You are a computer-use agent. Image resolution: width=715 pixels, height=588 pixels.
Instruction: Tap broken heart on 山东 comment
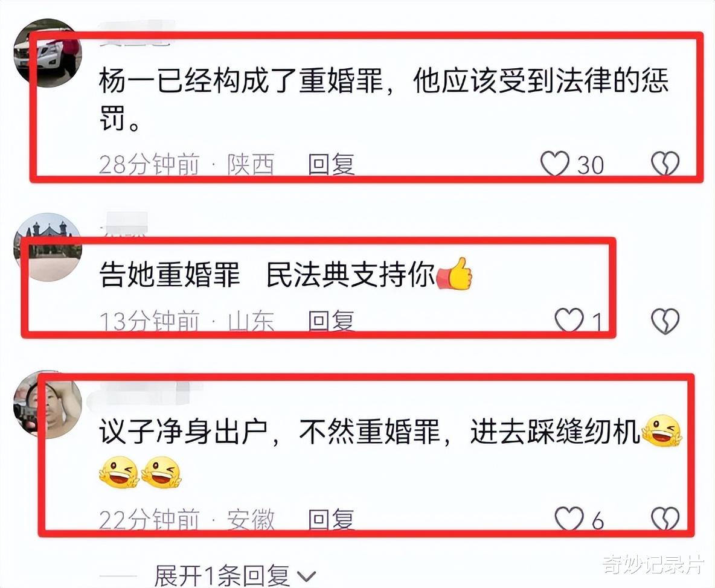point(665,321)
